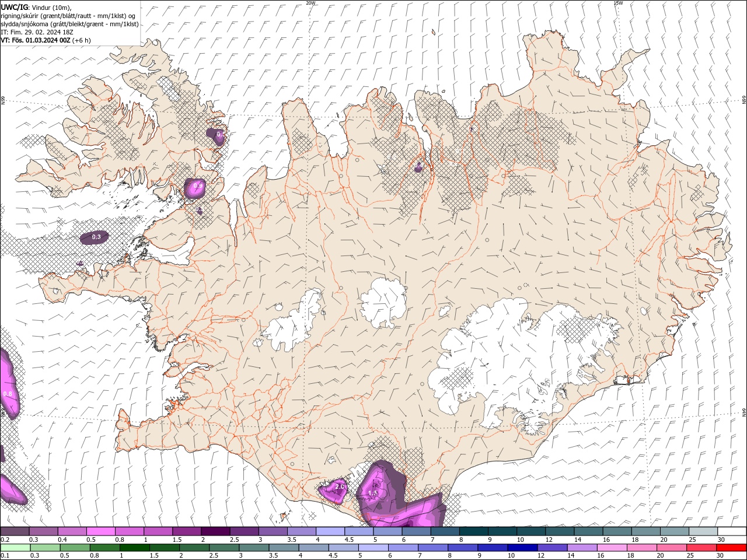Click the "15W" longitude label at the top edge

pos(618,3)
